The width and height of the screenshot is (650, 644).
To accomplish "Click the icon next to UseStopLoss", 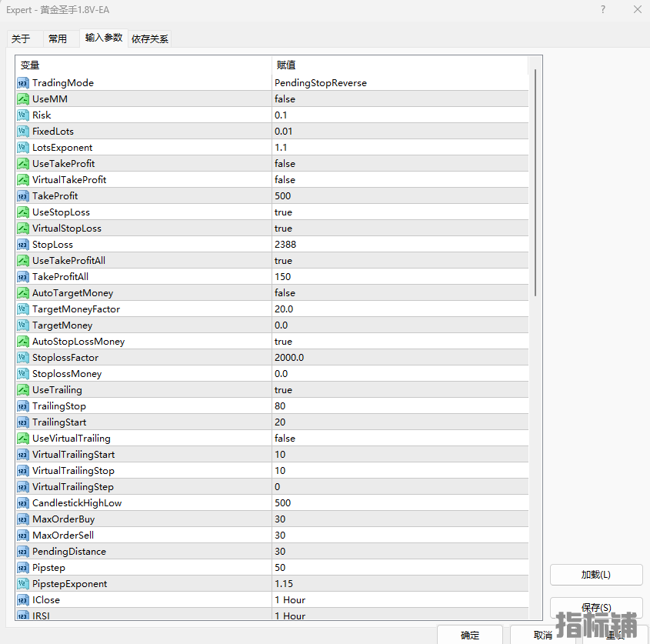I will 23,212.
